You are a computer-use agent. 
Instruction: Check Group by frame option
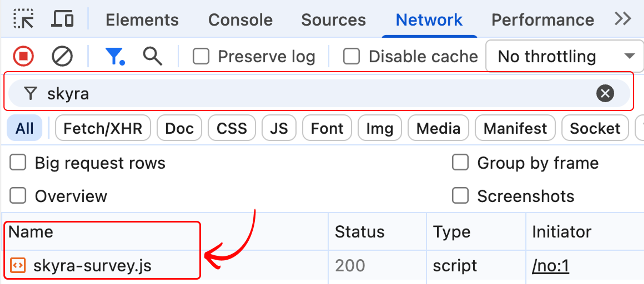click(460, 162)
